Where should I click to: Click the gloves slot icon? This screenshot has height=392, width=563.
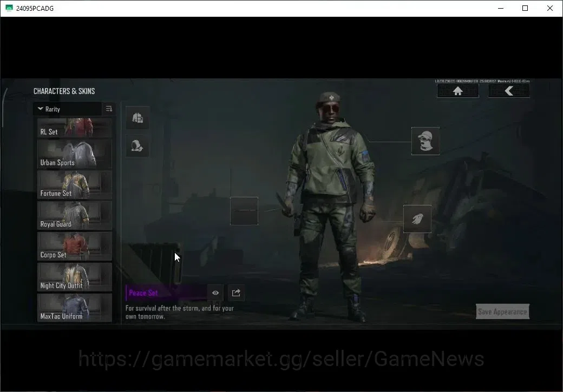[x=417, y=219]
